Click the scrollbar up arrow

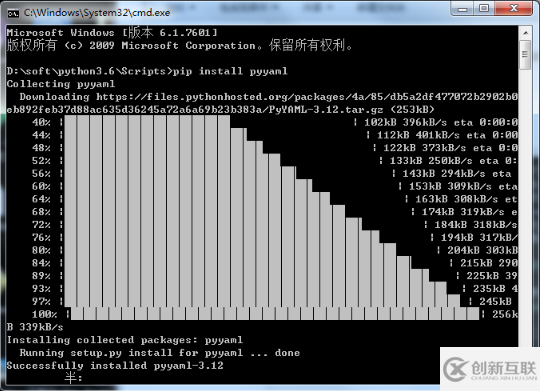click(x=525, y=33)
